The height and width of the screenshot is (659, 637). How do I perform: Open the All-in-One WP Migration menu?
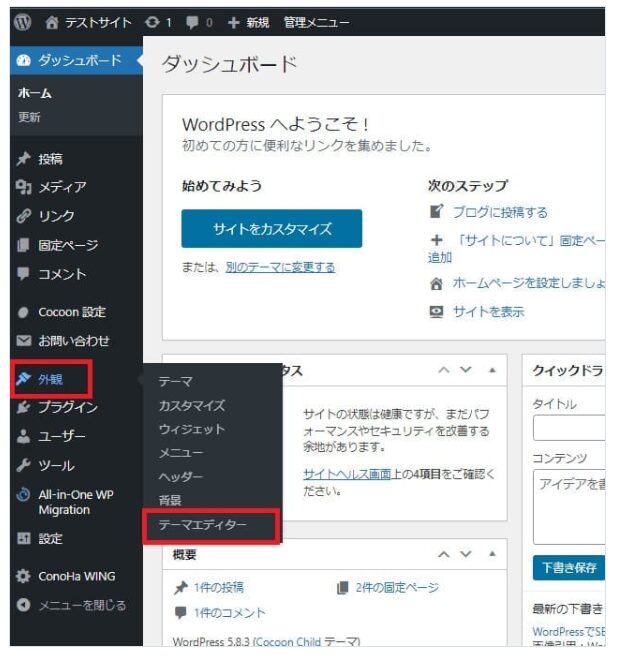(77, 502)
